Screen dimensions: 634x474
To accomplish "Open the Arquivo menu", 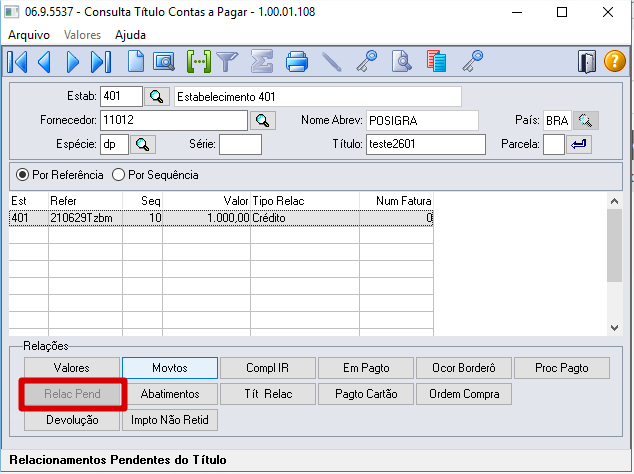I will tap(29, 35).
